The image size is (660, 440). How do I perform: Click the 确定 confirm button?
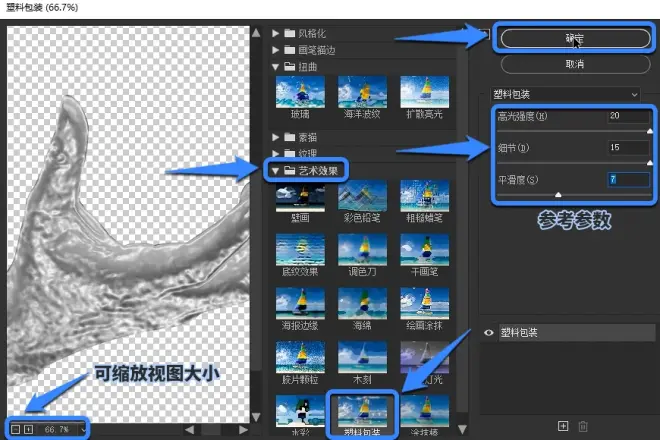(575, 39)
